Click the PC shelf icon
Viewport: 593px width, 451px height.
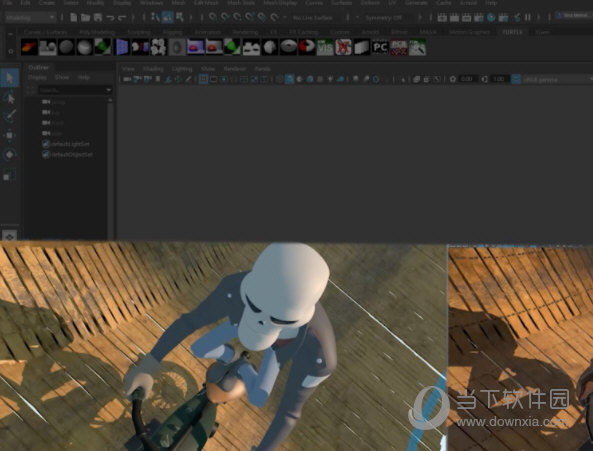(380, 47)
